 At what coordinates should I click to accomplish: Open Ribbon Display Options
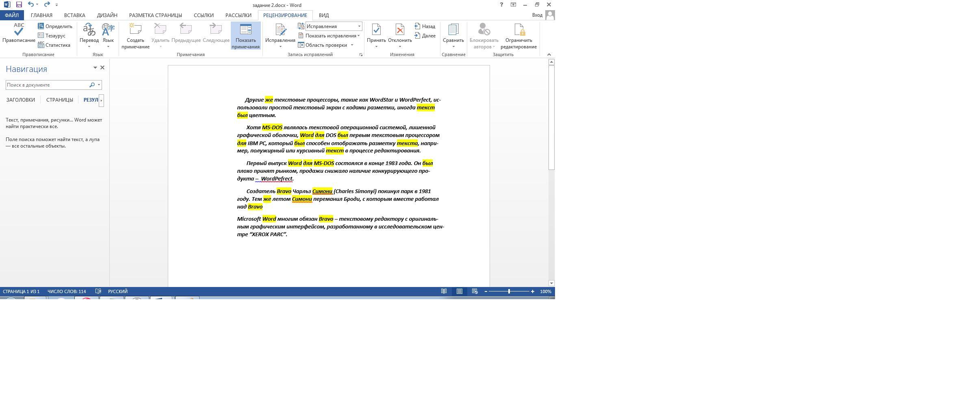pyautogui.click(x=513, y=5)
